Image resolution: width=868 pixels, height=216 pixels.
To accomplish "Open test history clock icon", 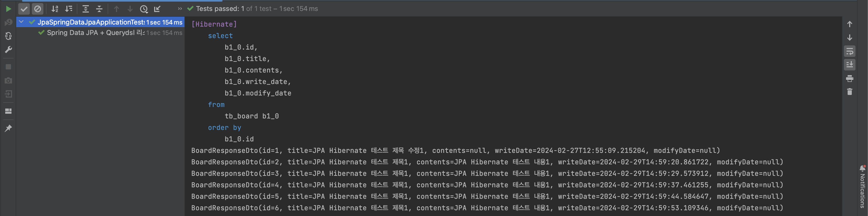I will point(144,9).
